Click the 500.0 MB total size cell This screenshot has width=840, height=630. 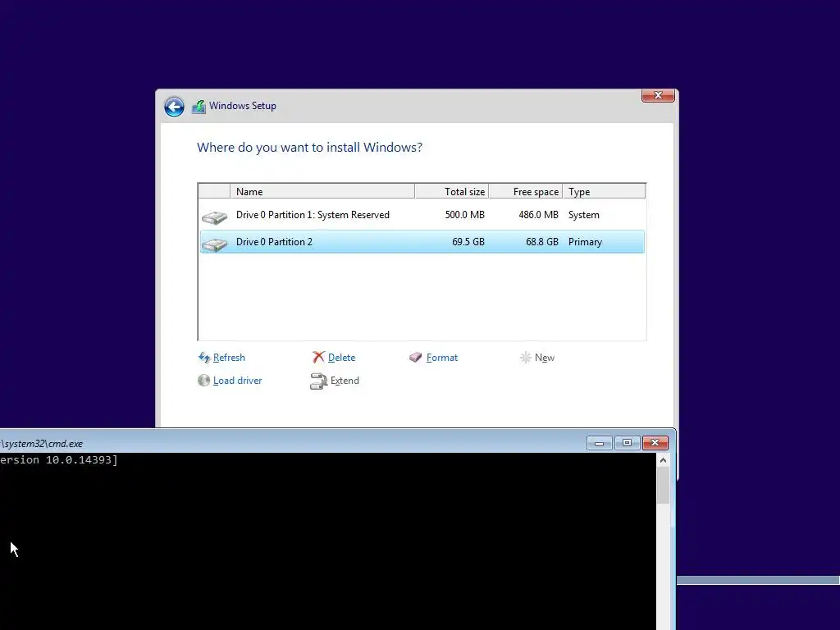coord(464,215)
